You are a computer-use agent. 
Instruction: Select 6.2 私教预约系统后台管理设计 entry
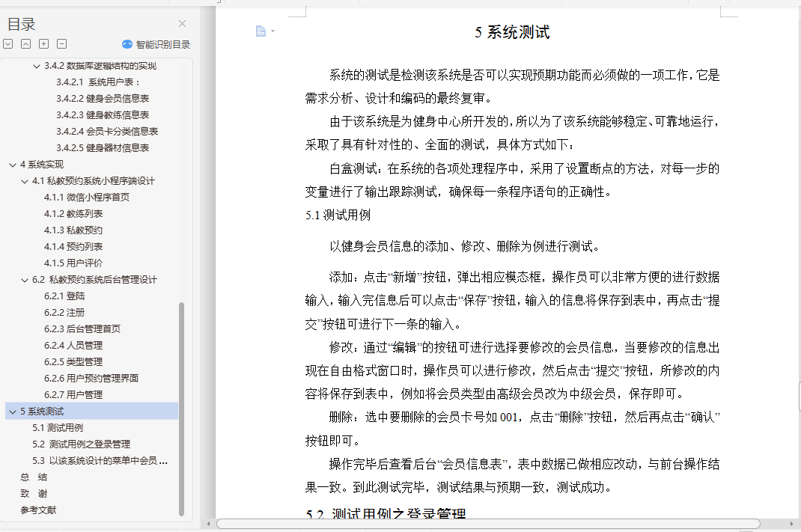(94, 280)
